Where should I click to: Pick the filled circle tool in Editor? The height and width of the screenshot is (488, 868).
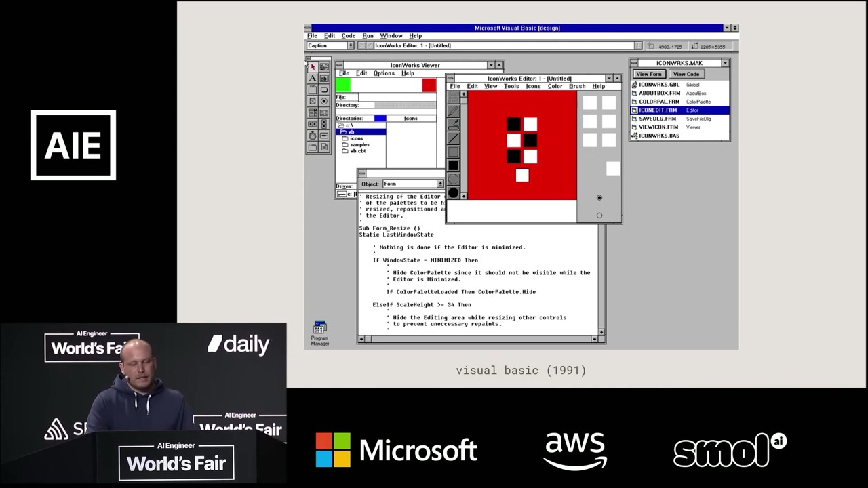point(453,192)
